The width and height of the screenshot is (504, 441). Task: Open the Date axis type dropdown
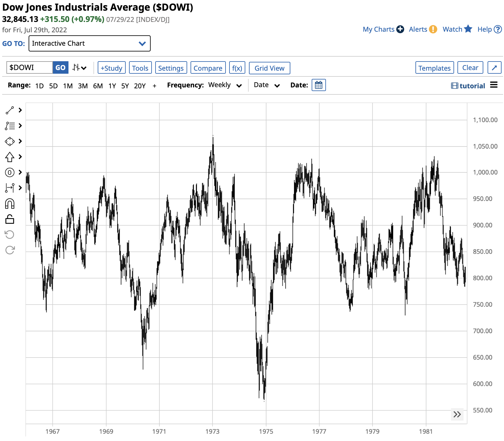[x=267, y=85]
